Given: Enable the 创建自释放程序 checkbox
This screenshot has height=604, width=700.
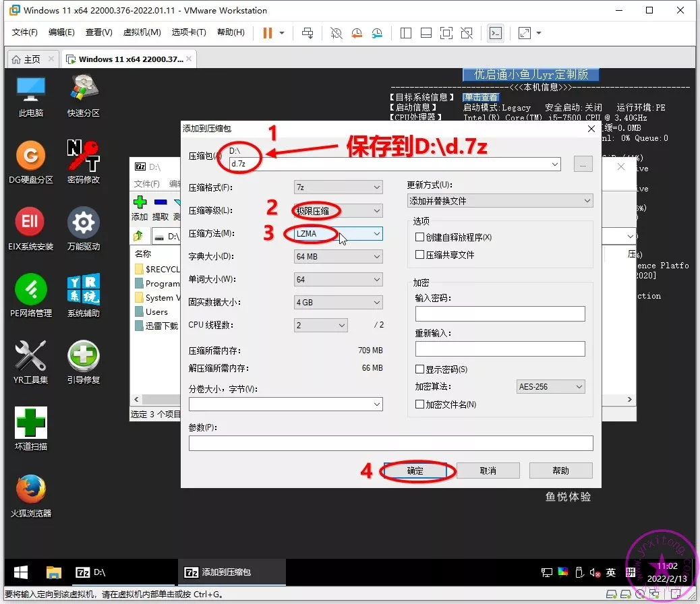Looking at the screenshot, I should pyautogui.click(x=420, y=237).
